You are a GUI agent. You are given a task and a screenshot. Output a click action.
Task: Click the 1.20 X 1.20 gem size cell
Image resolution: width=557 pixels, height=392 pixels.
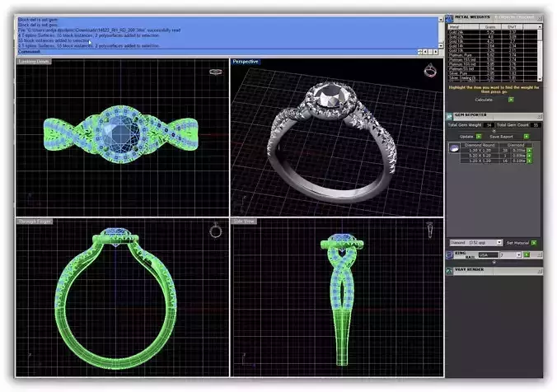(480, 161)
